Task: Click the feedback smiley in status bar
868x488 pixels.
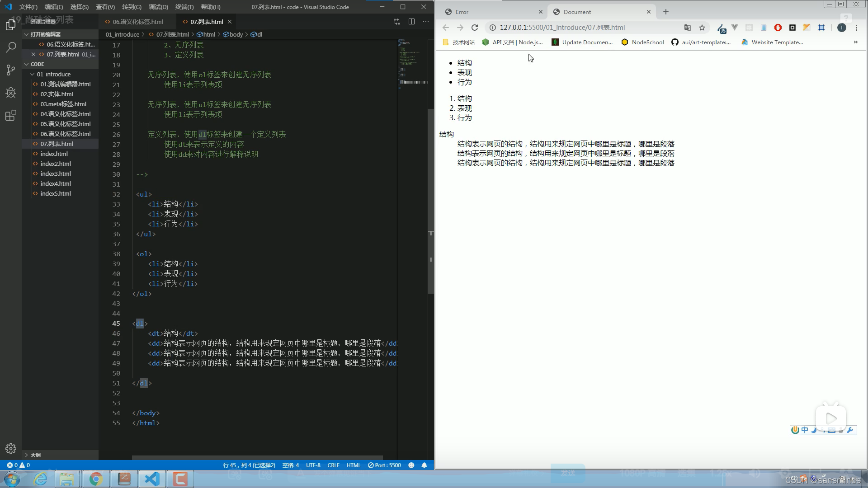Action: (411, 465)
